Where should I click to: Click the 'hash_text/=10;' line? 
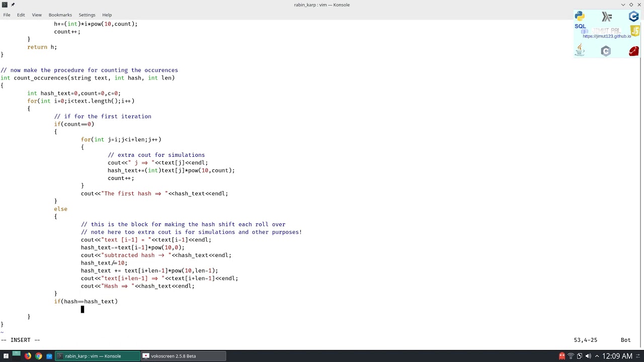click(104, 263)
